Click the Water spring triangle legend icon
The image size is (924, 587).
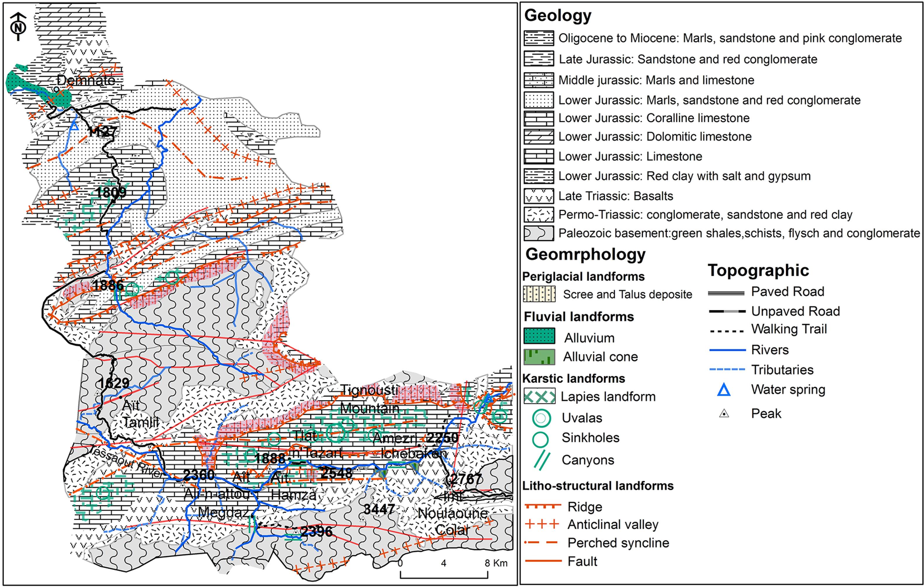[x=724, y=390]
